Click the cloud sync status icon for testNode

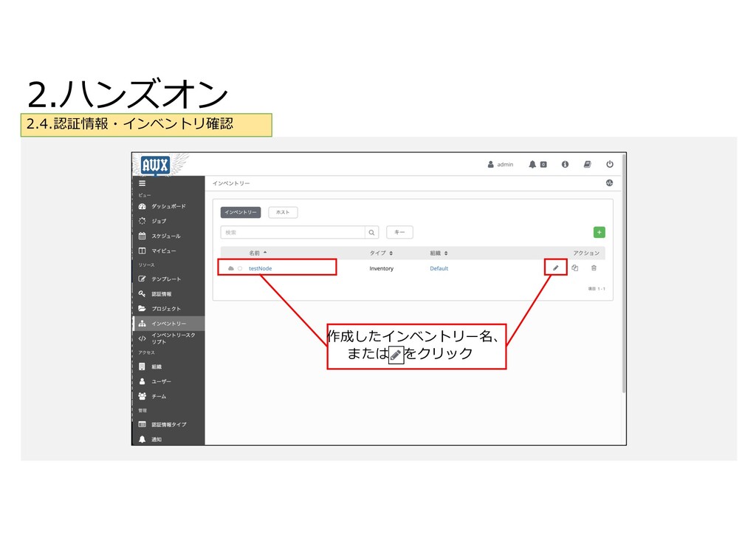(x=231, y=268)
